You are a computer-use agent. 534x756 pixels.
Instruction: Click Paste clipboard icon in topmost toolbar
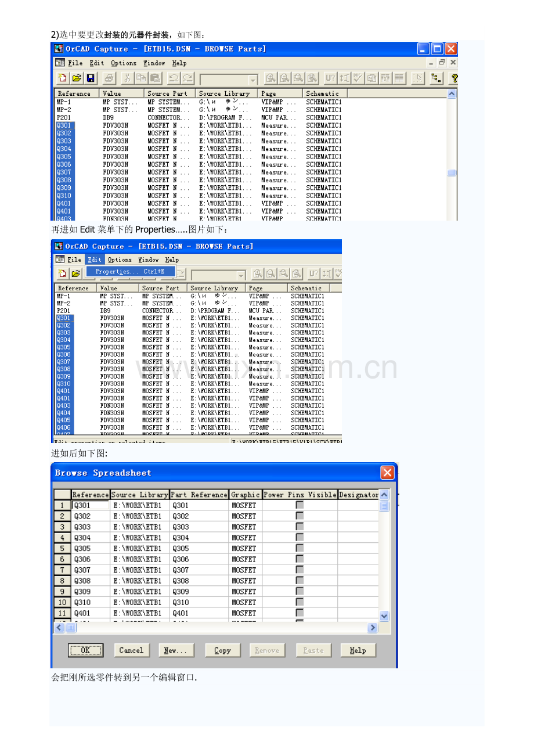[x=155, y=78]
